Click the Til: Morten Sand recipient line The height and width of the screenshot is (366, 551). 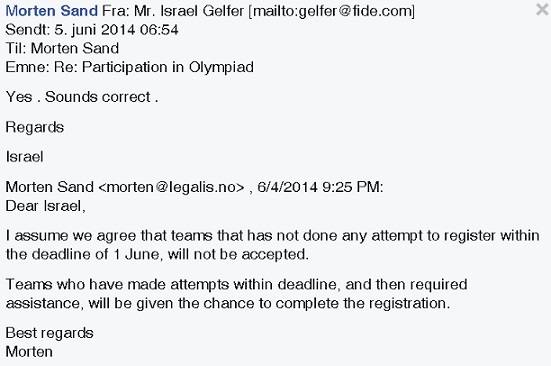(x=62, y=48)
